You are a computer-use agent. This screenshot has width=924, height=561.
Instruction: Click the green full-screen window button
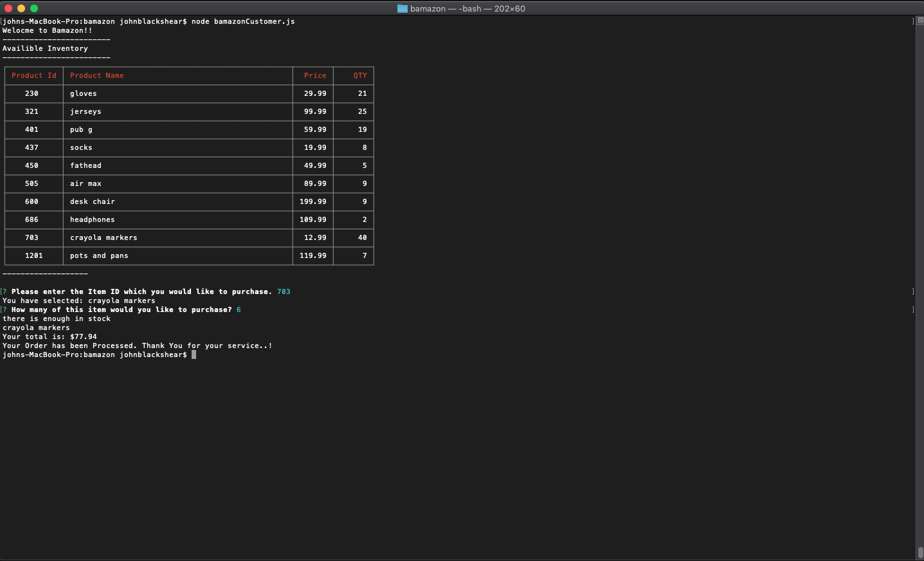pos(34,8)
